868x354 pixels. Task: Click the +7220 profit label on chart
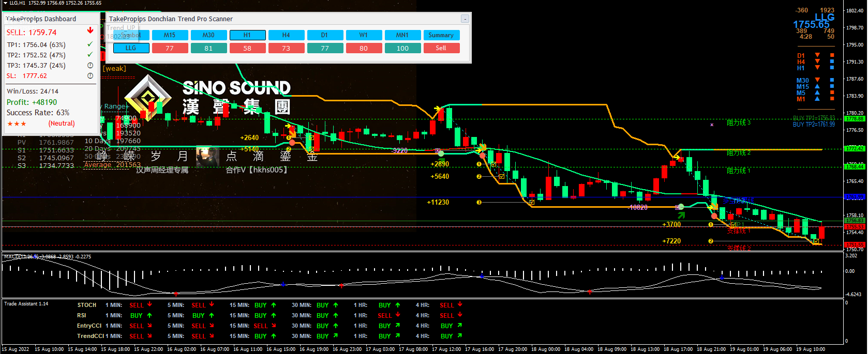click(x=671, y=241)
